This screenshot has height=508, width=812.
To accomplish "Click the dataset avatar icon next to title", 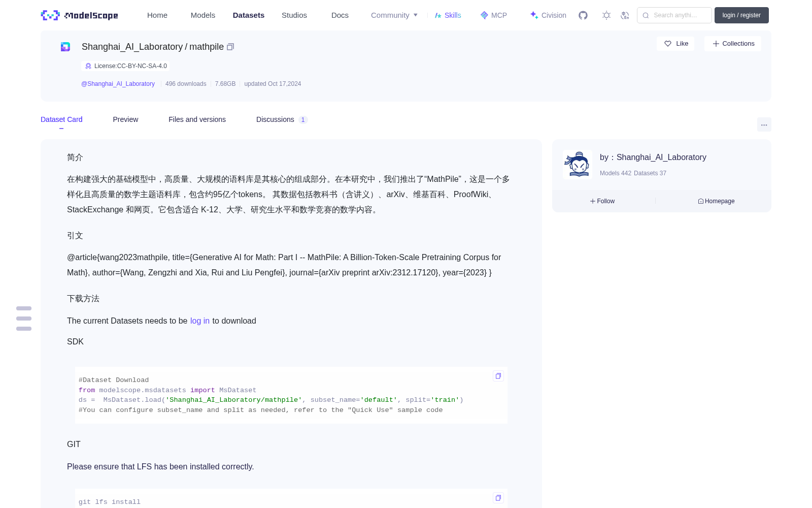I will (65, 47).
